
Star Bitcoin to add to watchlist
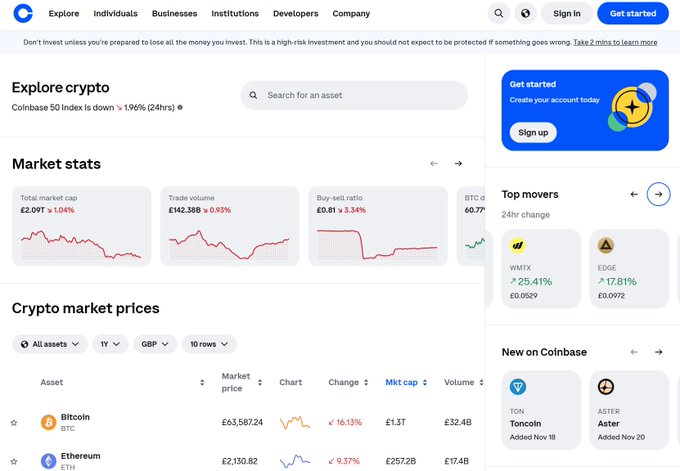pyautogui.click(x=14, y=423)
